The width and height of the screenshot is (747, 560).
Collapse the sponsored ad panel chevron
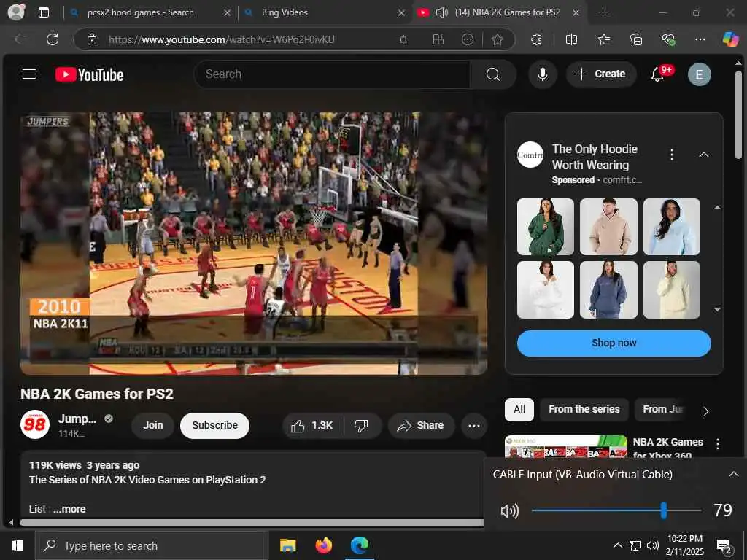[x=704, y=155]
